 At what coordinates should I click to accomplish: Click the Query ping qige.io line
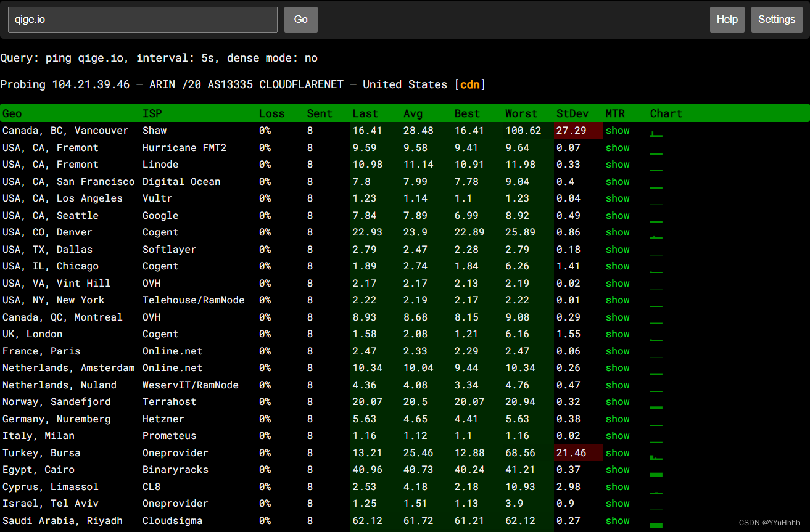coord(159,58)
